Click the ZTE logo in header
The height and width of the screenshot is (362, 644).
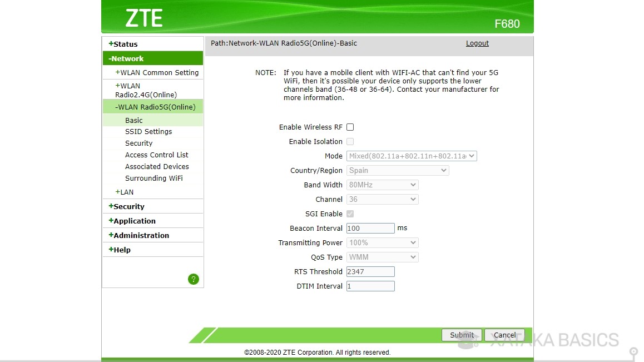point(143,18)
